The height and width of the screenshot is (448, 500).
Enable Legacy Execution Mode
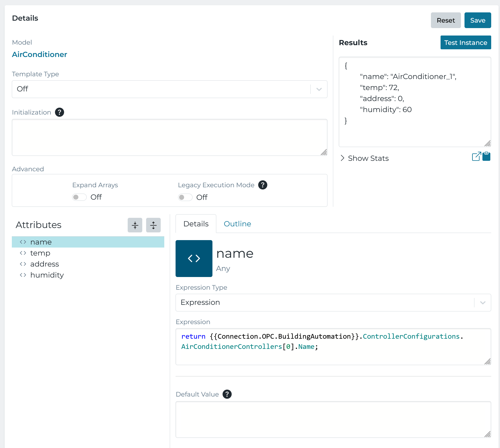click(x=185, y=197)
